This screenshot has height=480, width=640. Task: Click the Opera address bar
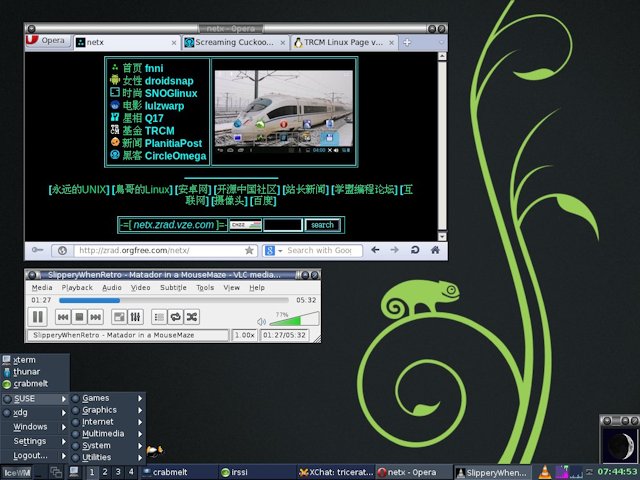click(159, 250)
